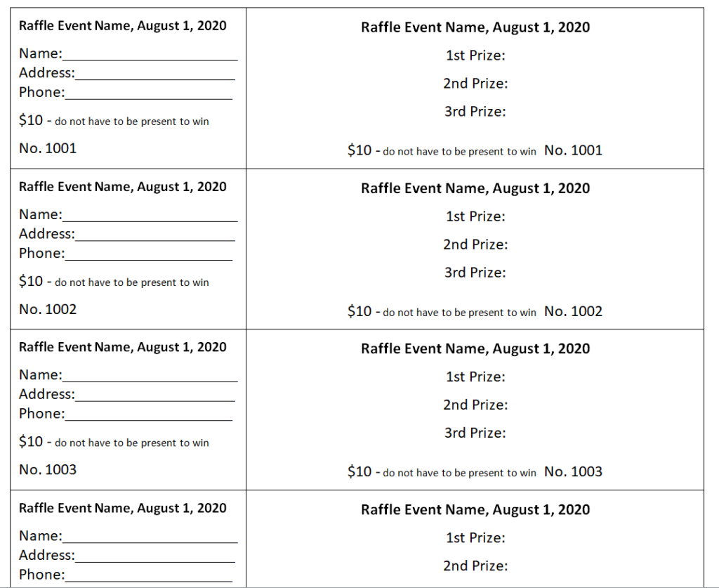Viewport: 719px width, 588px height.
Task: Click "3rd Prize:" on ticket No. 1001
Action: point(475,112)
